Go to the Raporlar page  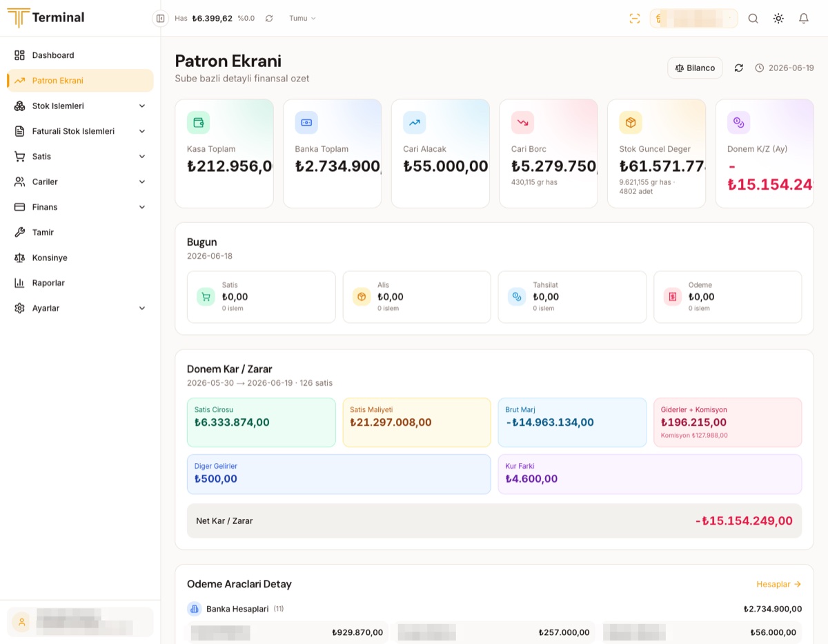(x=80, y=283)
